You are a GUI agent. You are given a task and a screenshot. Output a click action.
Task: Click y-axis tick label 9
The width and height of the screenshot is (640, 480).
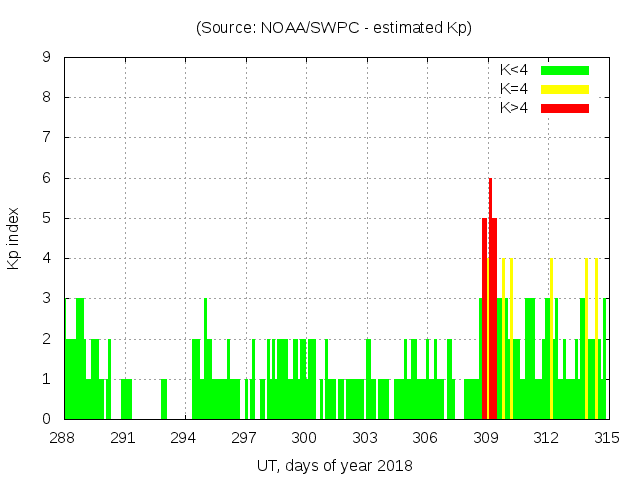click(47, 57)
